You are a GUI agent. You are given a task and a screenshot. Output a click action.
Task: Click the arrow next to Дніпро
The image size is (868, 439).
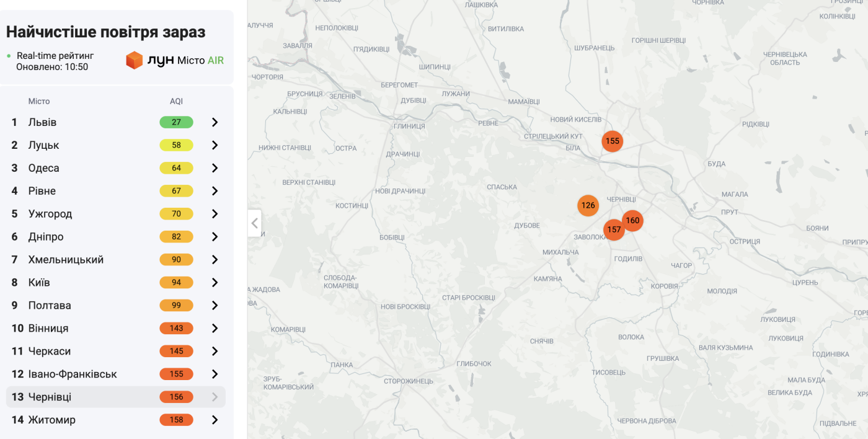(x=215, y=237)
